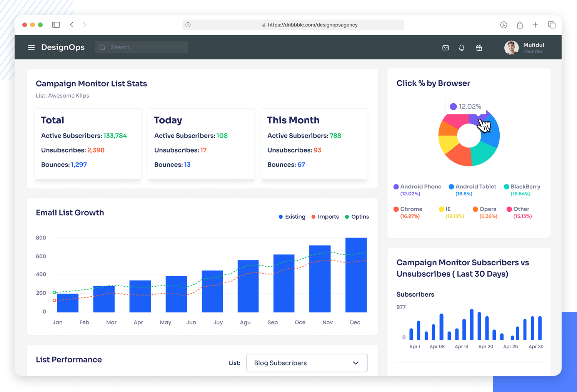Click Total Unsubscribes value 2,398
The width and height of the screenshot is (577, 392).
[96, 150]
